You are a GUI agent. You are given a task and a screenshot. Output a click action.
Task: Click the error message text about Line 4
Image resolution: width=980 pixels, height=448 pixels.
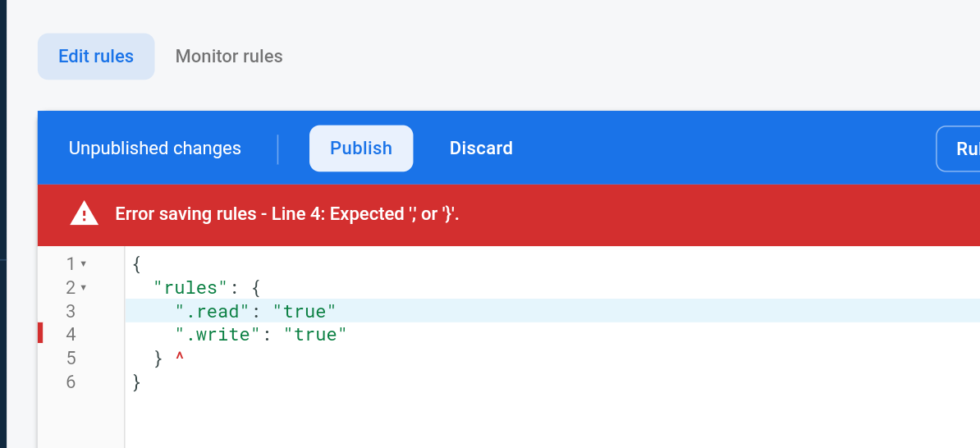click(287, 214)
